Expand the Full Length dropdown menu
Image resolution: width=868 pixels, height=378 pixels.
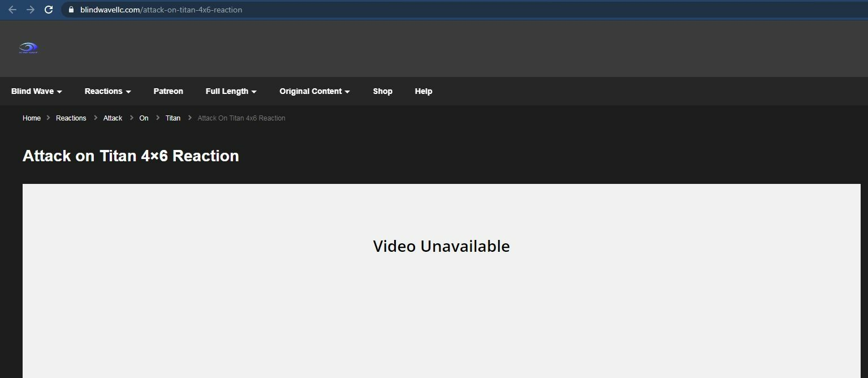tap(231, 91)
